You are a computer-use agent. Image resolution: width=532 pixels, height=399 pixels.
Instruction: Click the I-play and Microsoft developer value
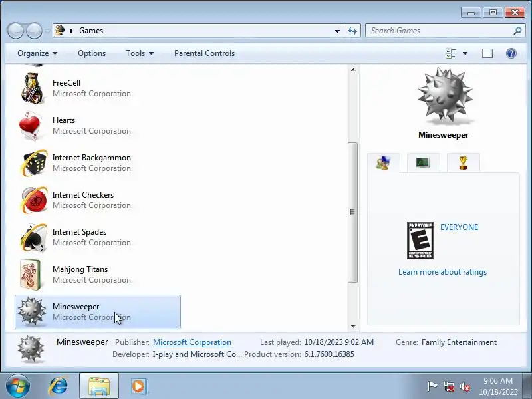(x=197, y=354)
